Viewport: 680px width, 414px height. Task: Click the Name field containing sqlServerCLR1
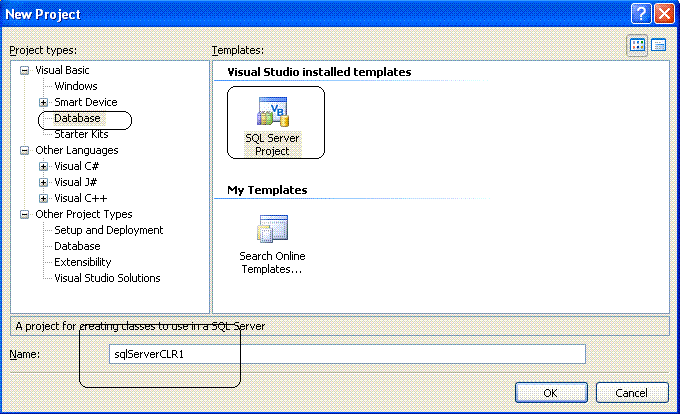[347, 354]
